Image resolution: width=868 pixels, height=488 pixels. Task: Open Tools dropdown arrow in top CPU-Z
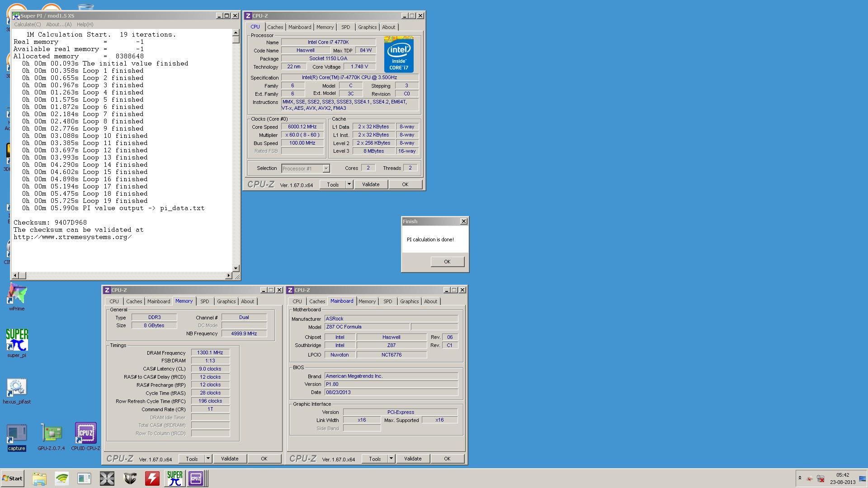pos(349,184)
